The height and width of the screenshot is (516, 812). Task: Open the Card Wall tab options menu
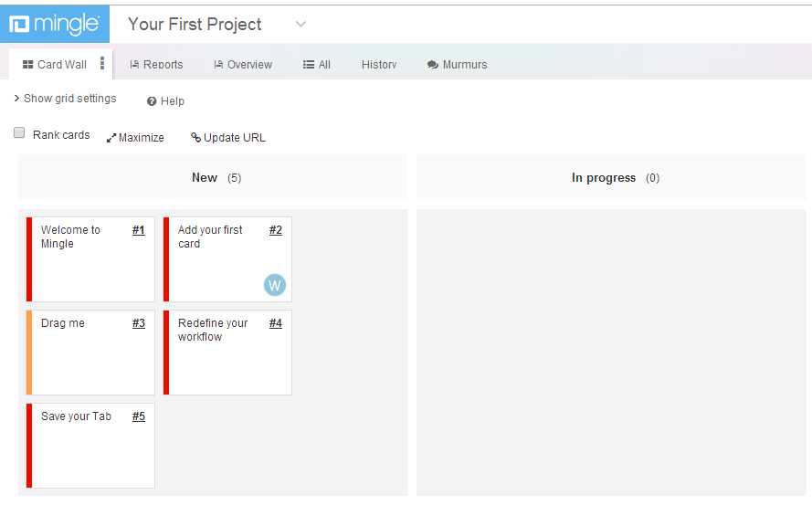tap(102, 64)
